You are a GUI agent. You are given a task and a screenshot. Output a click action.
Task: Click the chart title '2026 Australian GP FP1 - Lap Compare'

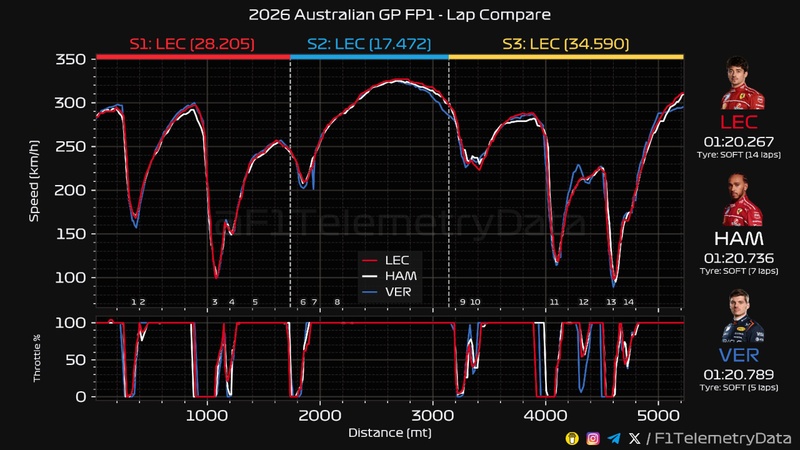coord(399,14)
